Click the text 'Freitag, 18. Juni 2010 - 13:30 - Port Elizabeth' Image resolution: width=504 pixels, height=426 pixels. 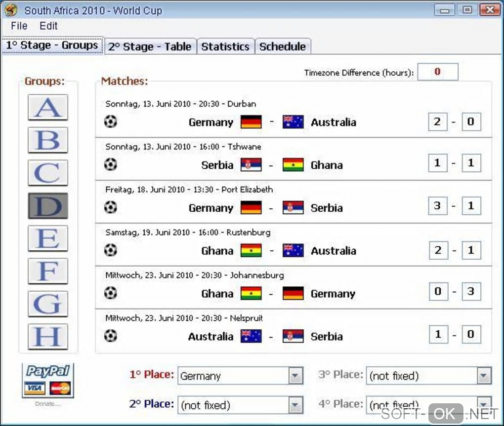tap(189, 190)
